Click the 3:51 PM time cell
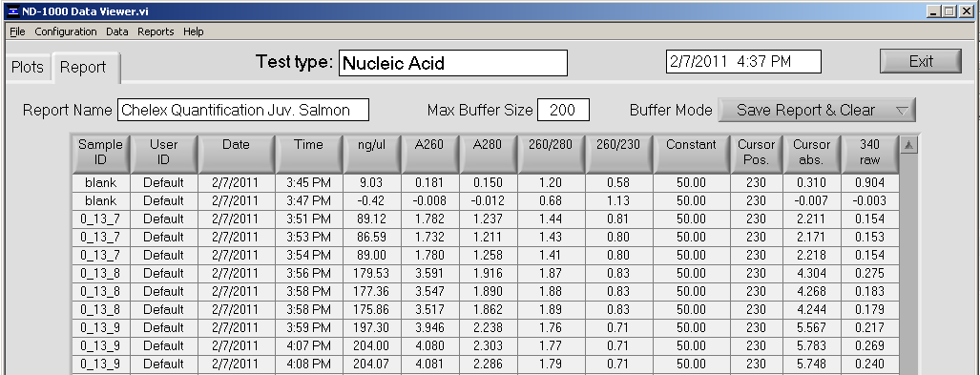Screen dimensions: 980x375 tap(309, 219)
